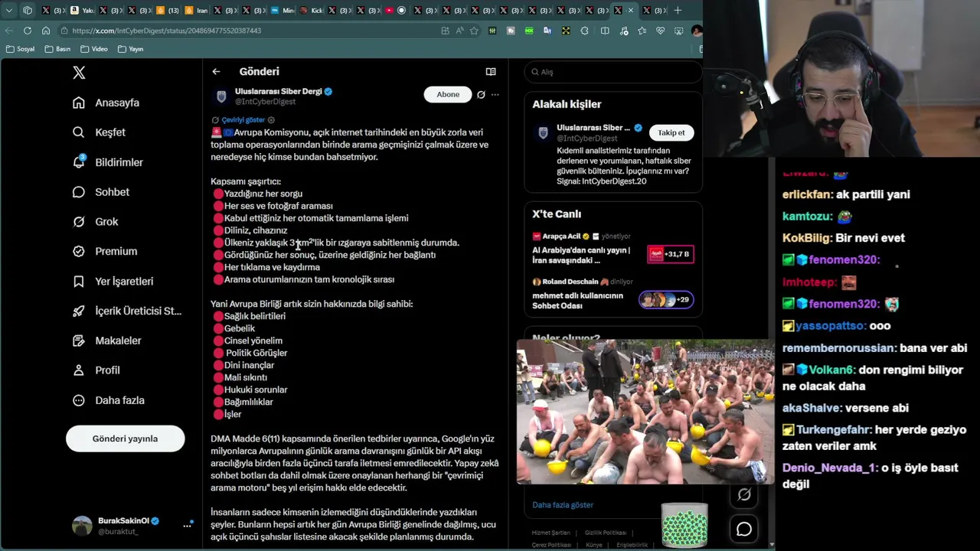The image size is (980, 551).
Task: Open Grok floating button
Action: [x=744, y=495]
